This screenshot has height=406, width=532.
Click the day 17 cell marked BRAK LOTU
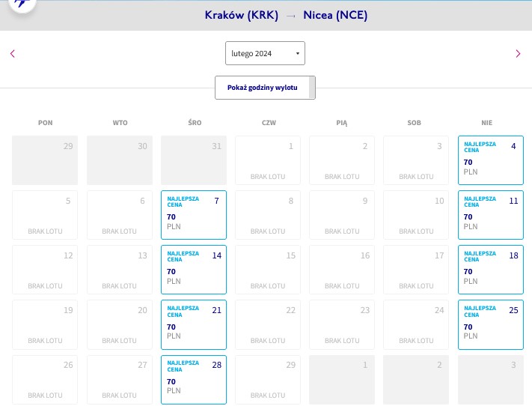pyautogui.click(x=416, y=270)
